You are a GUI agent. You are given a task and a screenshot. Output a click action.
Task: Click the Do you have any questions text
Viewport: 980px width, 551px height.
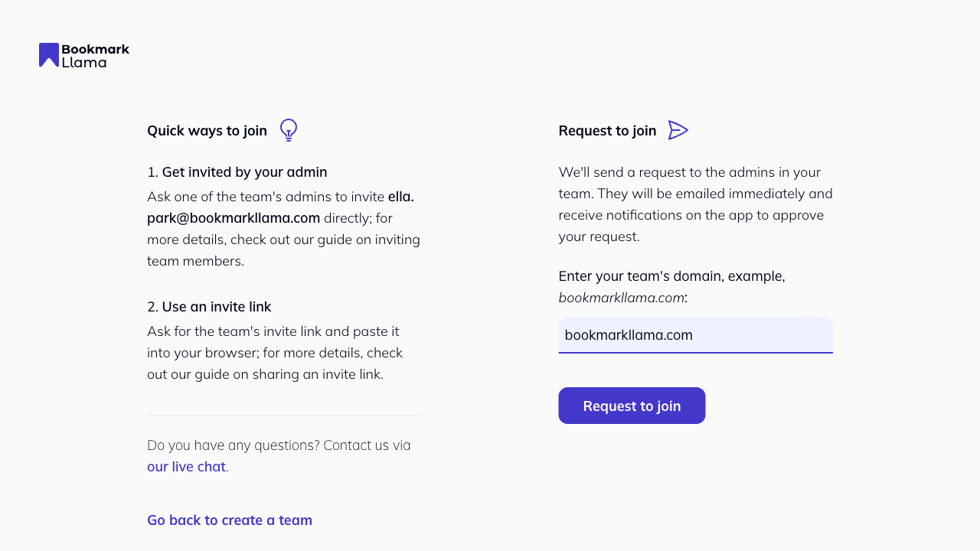pos(279,445)
